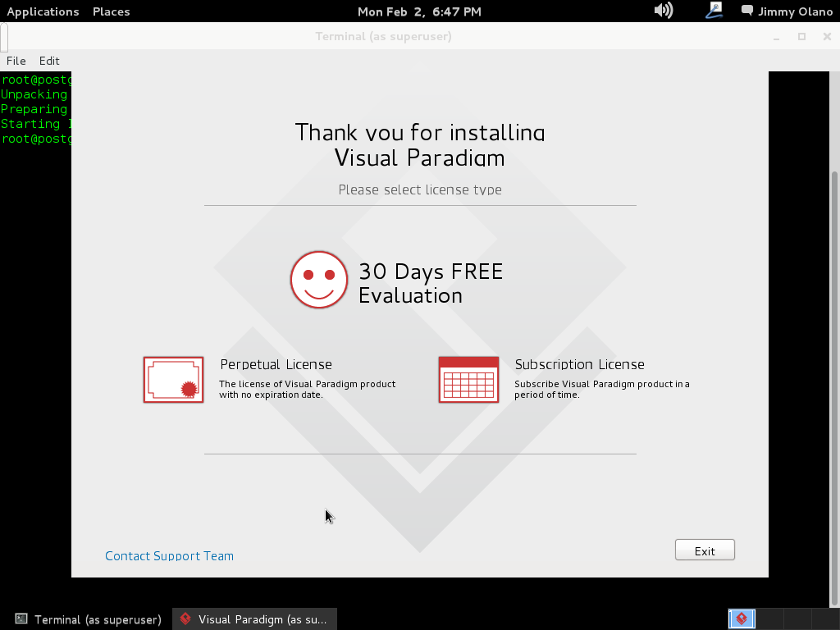This screenshot has width=840, height=630.
Task: Select the Perpetual License certificate icon
Action: tap(173, 380)
